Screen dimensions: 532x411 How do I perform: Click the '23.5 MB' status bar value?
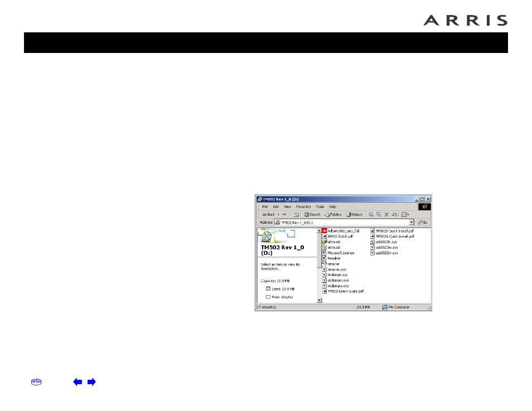click(364, 307)
